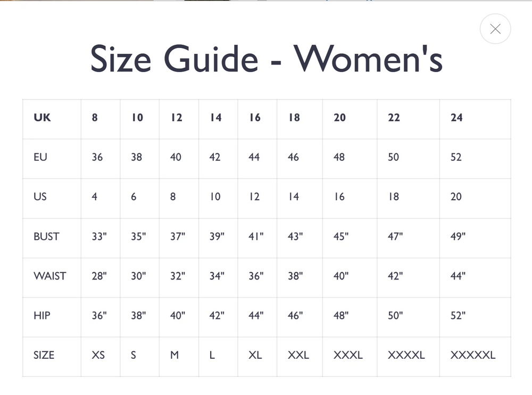Click the XS size cell

[x=98, y=355]
